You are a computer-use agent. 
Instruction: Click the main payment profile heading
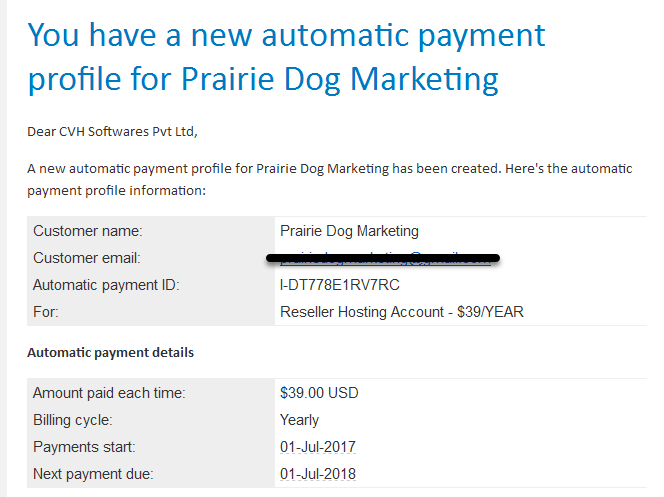pyautogui.click(x=286, y=57)
